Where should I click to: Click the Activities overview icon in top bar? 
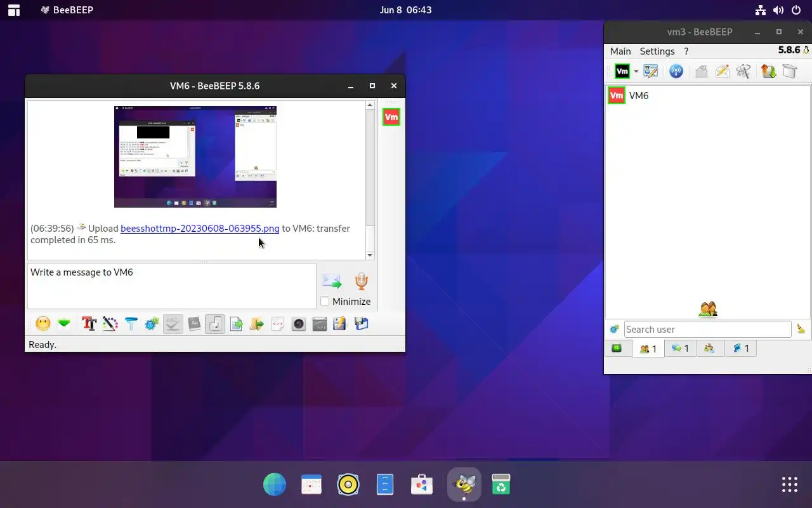click(x=13, y=10)
